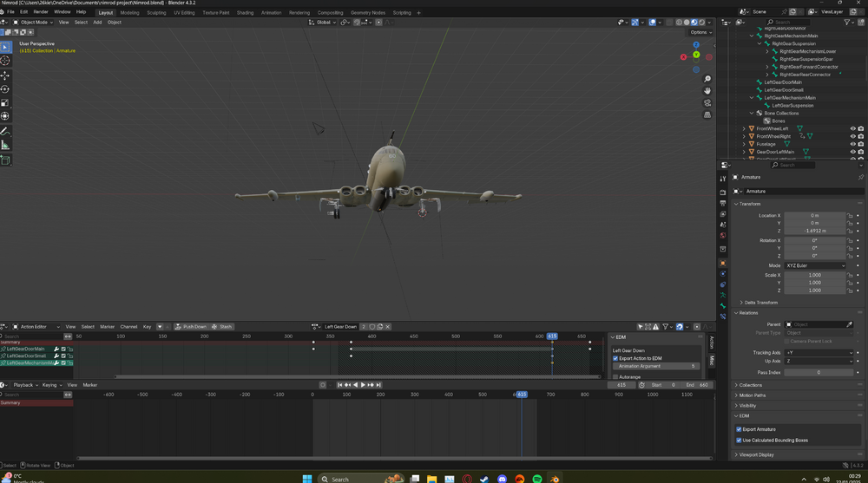
Task: Switch to the Shading workspace tab
Action: click(x=245, y=13)
